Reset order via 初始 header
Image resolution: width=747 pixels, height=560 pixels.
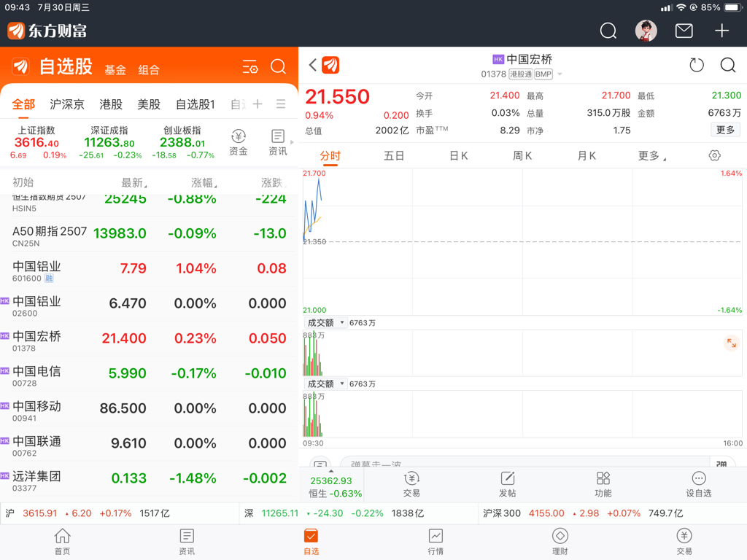(x=23, y=182)
